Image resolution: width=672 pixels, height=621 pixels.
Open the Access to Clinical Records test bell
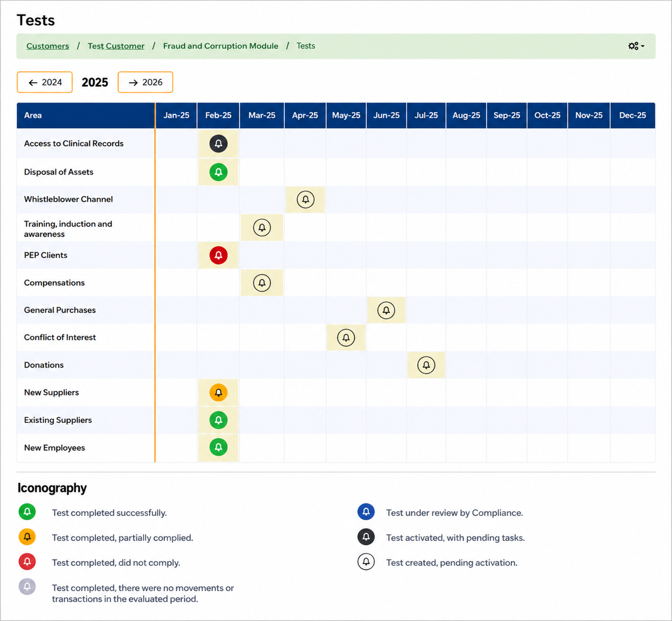218,144
